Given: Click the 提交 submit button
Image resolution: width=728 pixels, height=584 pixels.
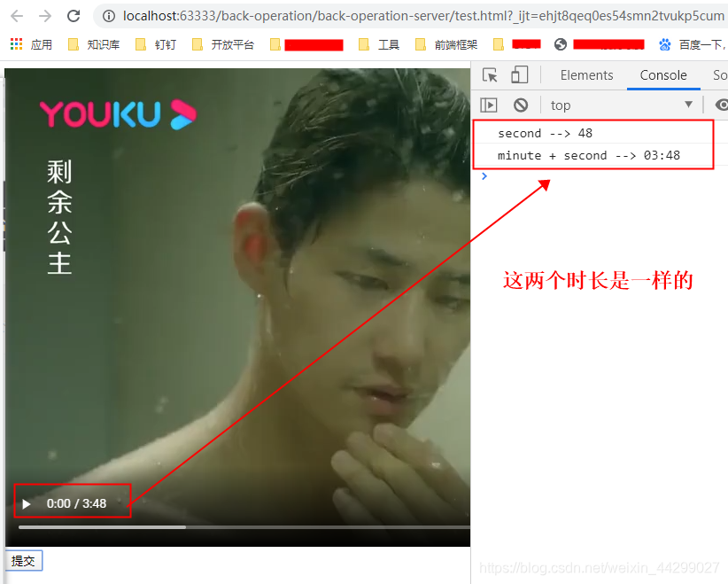Looking at the screenshot, I should pos(23,561).
